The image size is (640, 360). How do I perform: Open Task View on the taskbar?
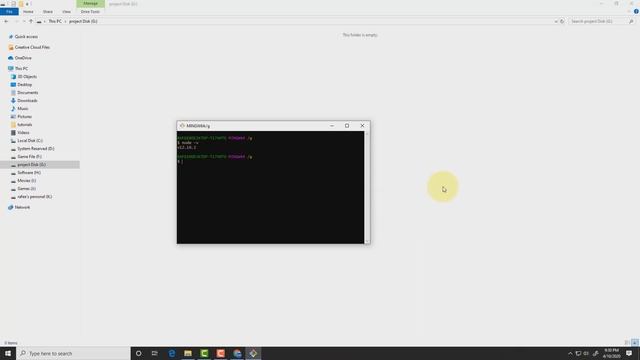(x=155, y=353)
